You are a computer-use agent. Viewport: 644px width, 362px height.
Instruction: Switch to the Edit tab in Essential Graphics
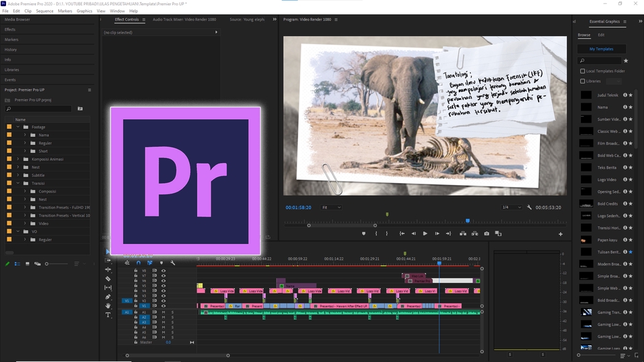601,35
